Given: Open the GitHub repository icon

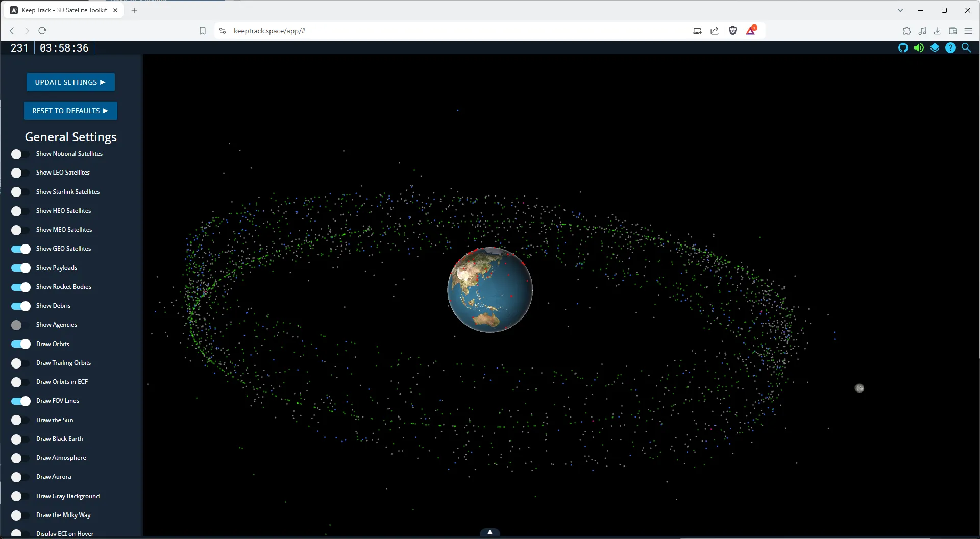Looking at the screenshot, I should 903,47.
